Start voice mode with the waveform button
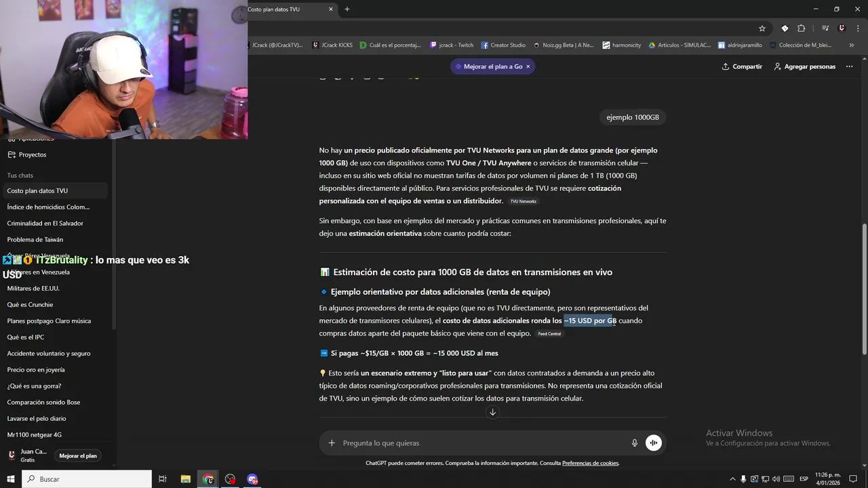Viewport: 868px width, 488px height. 654,443
